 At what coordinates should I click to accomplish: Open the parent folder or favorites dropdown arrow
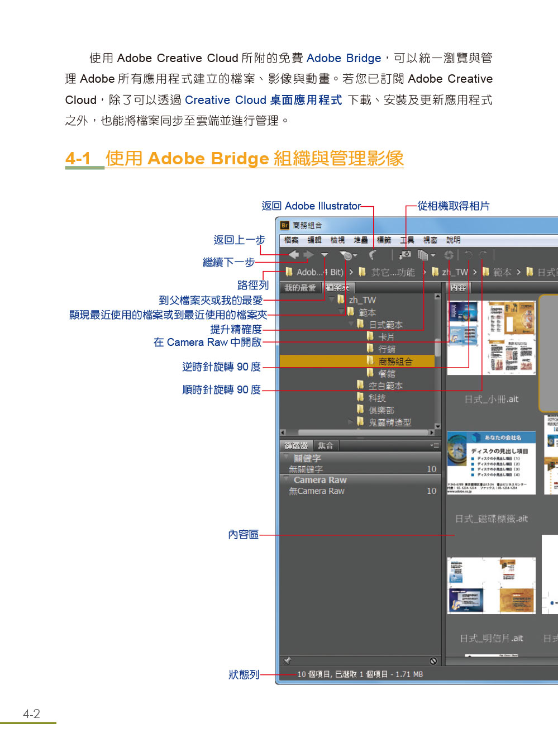(325, 255)
